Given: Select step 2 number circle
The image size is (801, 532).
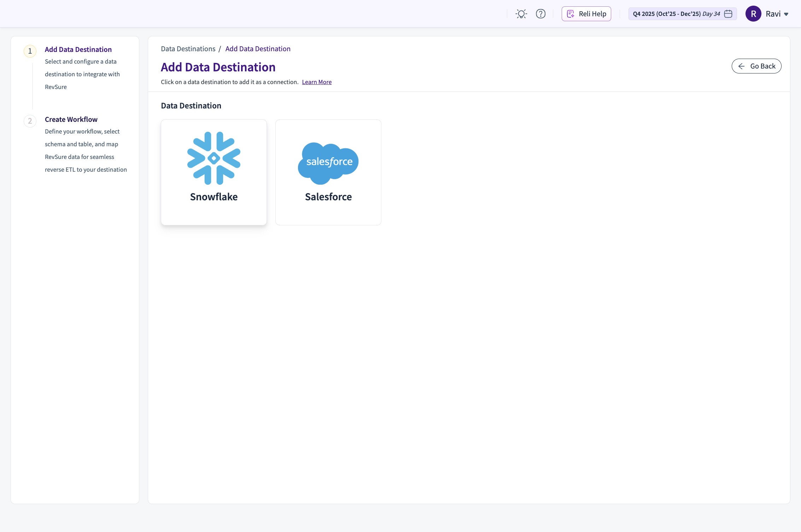Looking at the screenshot, I should click(x=30, y=121).
